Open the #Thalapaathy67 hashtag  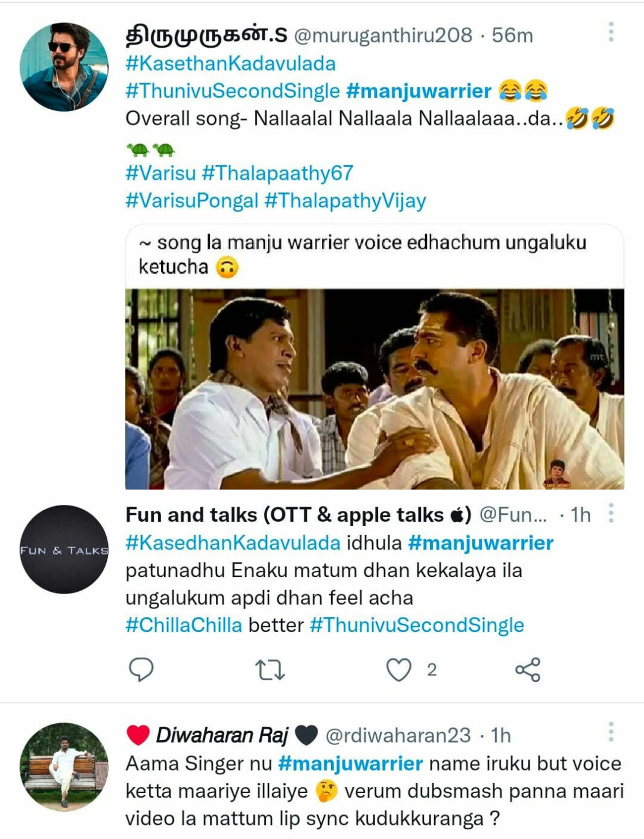point(276,173)
